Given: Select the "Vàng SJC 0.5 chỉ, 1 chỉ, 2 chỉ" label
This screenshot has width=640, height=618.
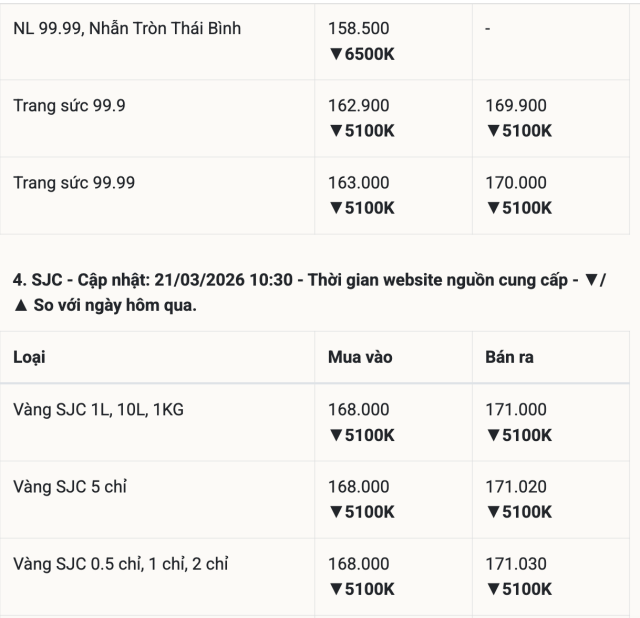Looking at the screenshot, I should pyautogui.click(x=121, y=565).
